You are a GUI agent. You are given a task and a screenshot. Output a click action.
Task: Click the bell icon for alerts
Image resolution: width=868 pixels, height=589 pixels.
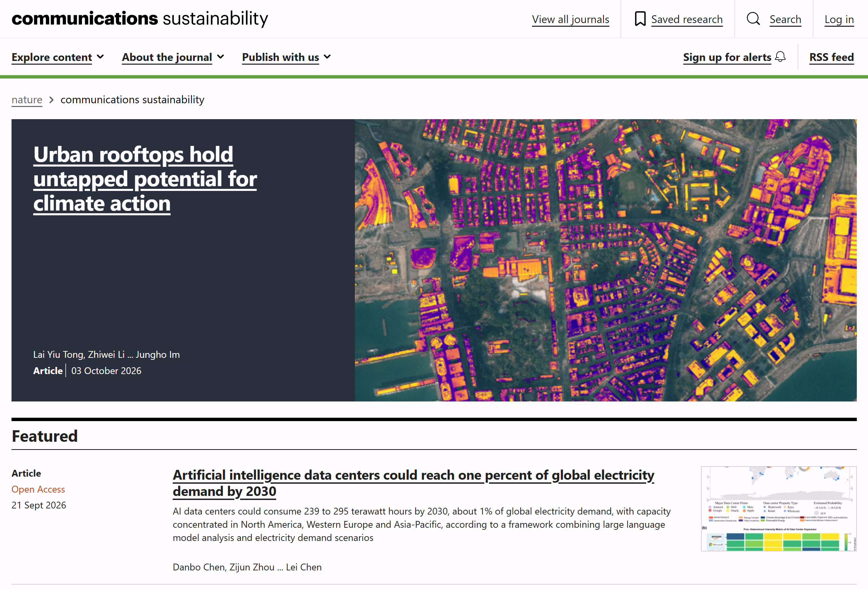pyautogui.click(x=780, y=57)
